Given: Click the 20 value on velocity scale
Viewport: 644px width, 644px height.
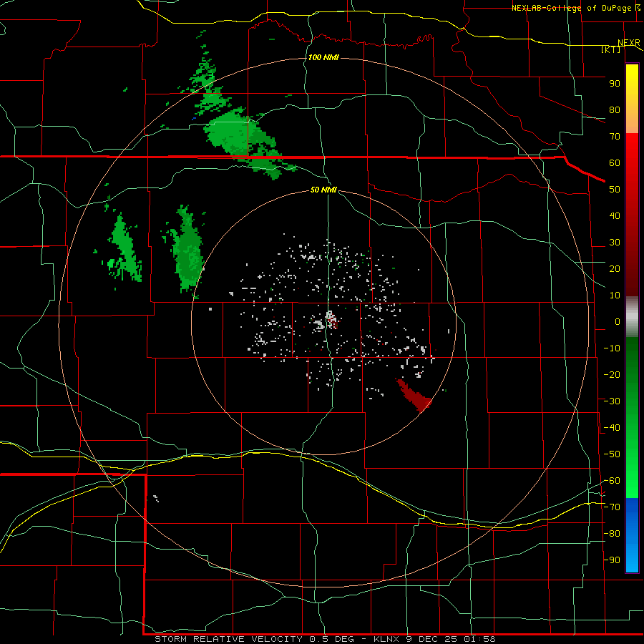Looking at the screenshot, I should (x=615, y=269).
